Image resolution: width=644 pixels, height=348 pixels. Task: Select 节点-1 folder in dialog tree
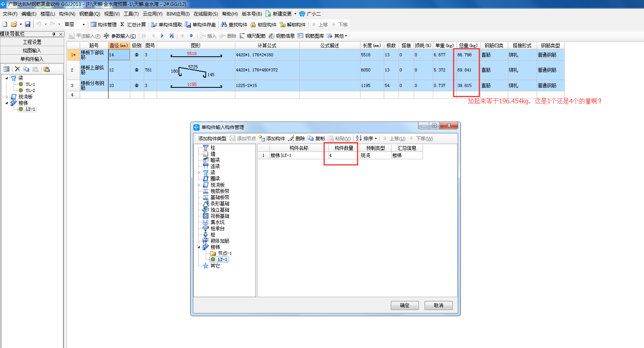[x=225, y=253]
